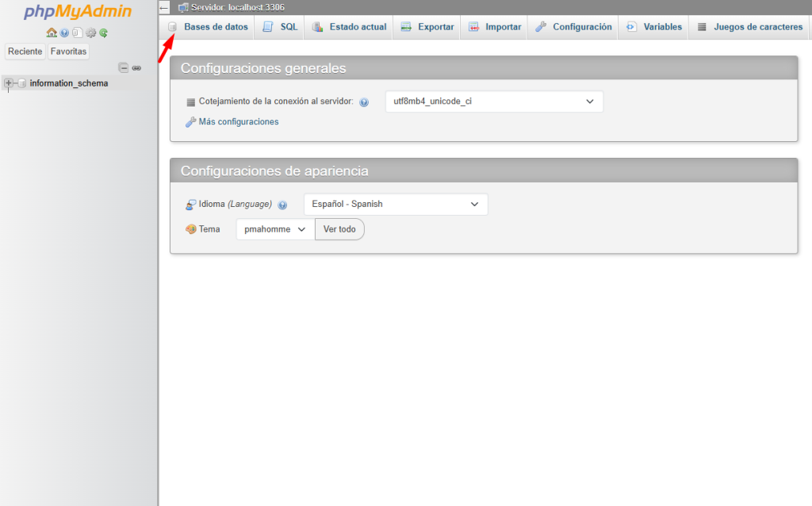Open the pmahomme theme dropdown

point(275,229)
